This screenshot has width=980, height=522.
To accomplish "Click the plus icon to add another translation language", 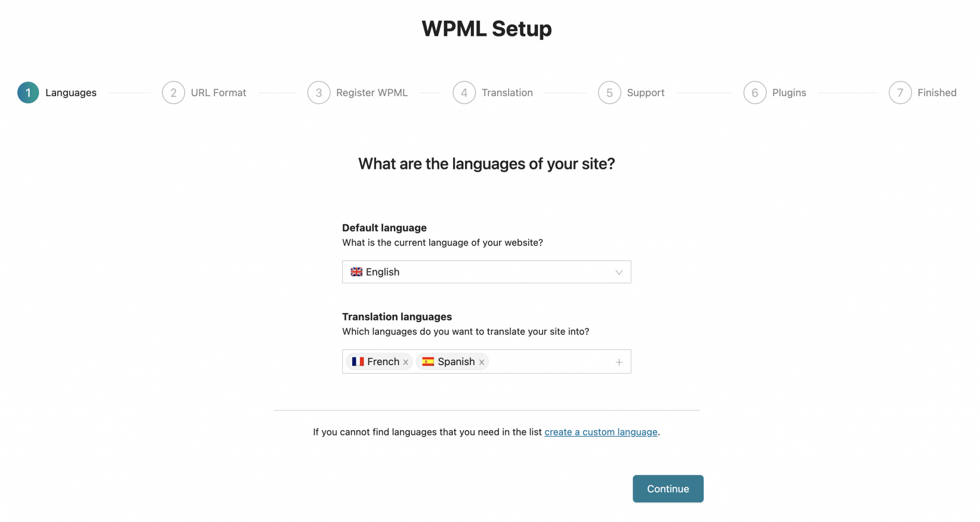I will pyautogui.click(x=618, y=361).
